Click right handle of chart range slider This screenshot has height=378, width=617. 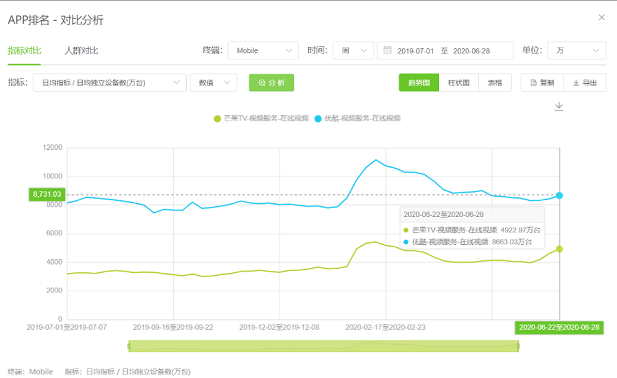coord(518,346)
